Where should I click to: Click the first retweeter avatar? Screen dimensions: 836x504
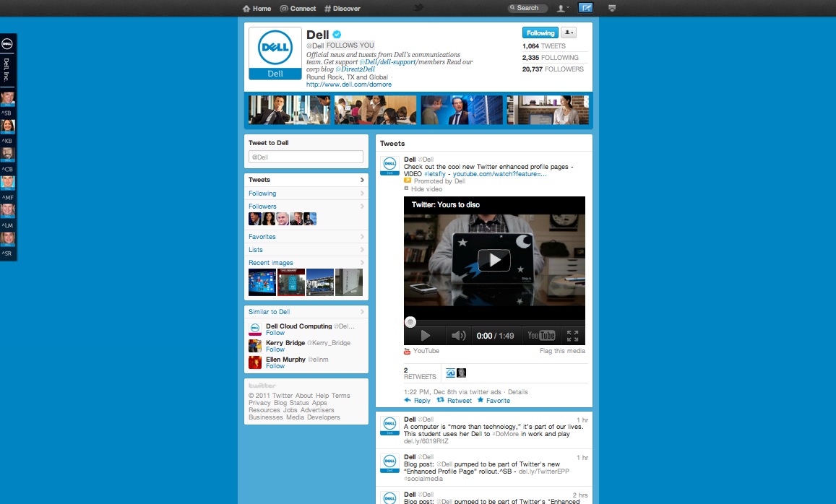click(x=450, y=373)
